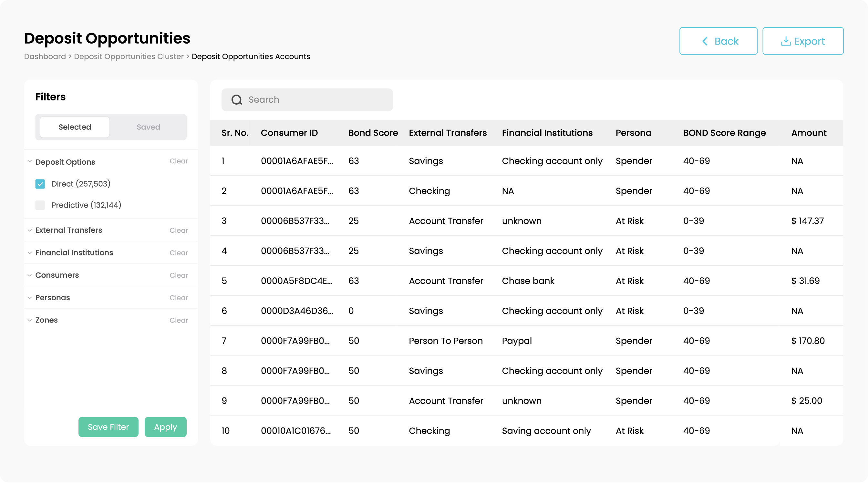868x483 pixels.
Task: Click the Back arrow icon
Action: coord(705,41)
